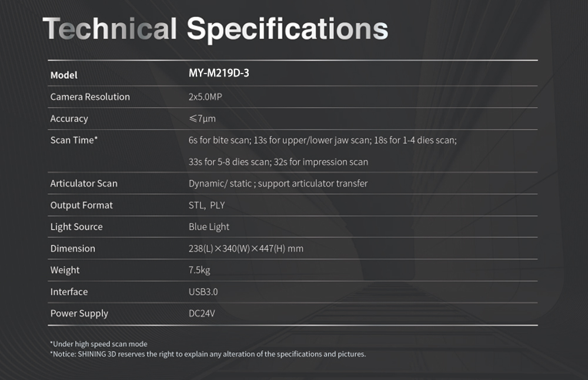Click the Accuracy row label
This screenshot has width=588, height=380.
pyautogui.click(x=69, y=119)
